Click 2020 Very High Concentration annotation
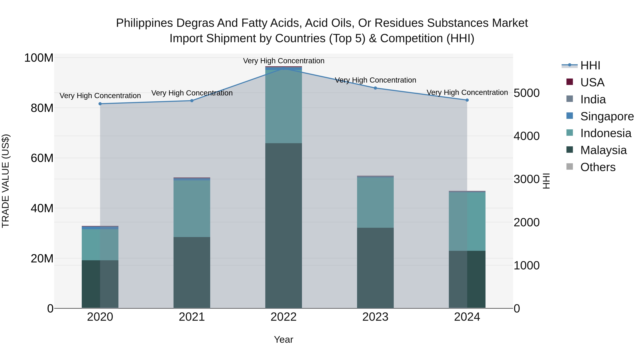The image size is (644, 362). (100, 96)
